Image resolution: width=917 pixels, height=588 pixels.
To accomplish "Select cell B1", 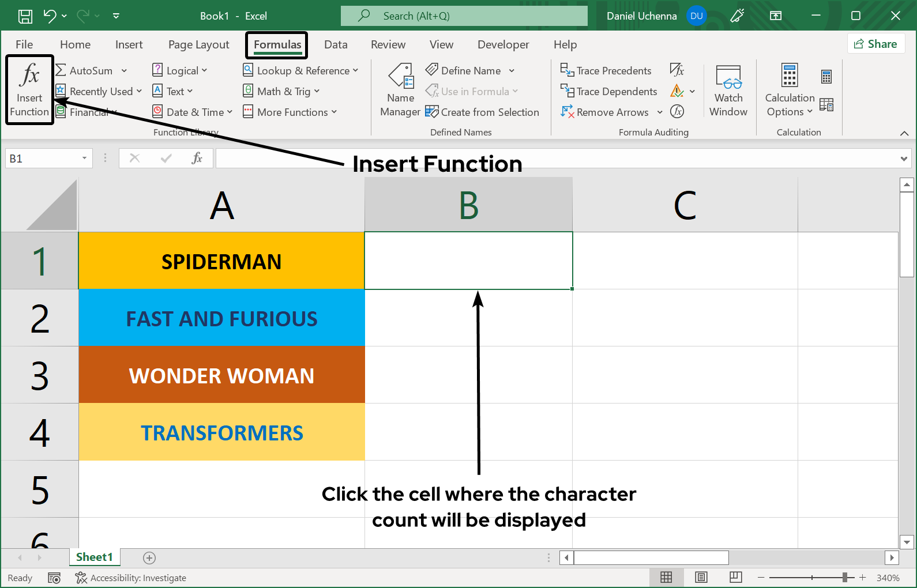I will pyautogui.click(x=469, y=261).
